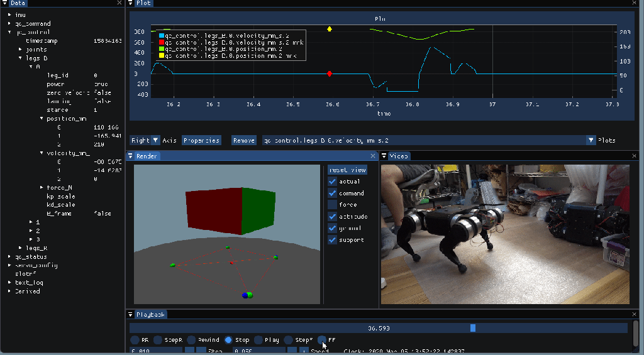Image resolution: width=644 pixels, height=355 pixels.
Task: Click the Render panel menu triangle icon
Action: 131,156
